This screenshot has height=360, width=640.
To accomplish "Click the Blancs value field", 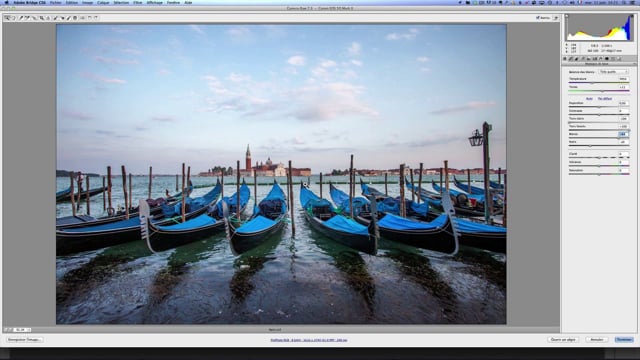I will (623, 134).
